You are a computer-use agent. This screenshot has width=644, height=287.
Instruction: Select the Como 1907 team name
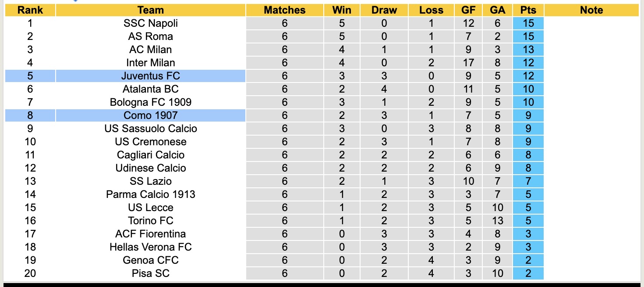[150, 115]
